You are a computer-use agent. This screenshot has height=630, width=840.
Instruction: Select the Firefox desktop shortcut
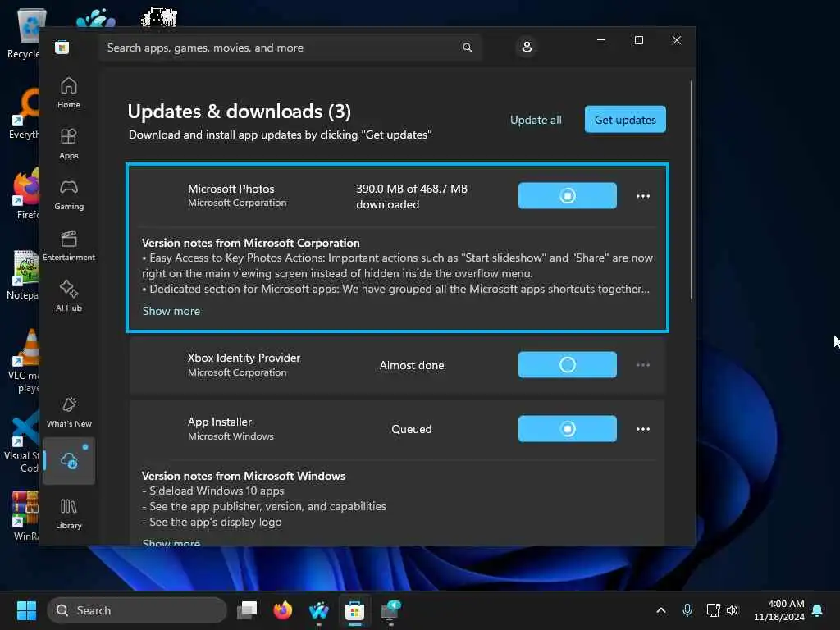click(25, 194)
